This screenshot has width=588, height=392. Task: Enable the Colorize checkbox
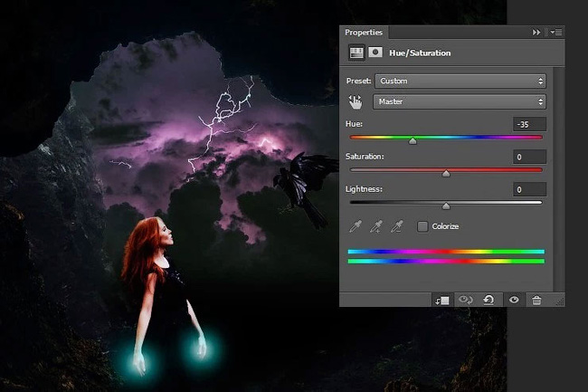coord(422,226)
